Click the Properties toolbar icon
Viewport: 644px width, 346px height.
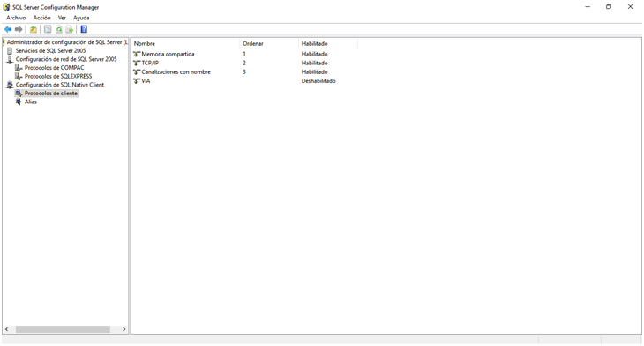48,29
